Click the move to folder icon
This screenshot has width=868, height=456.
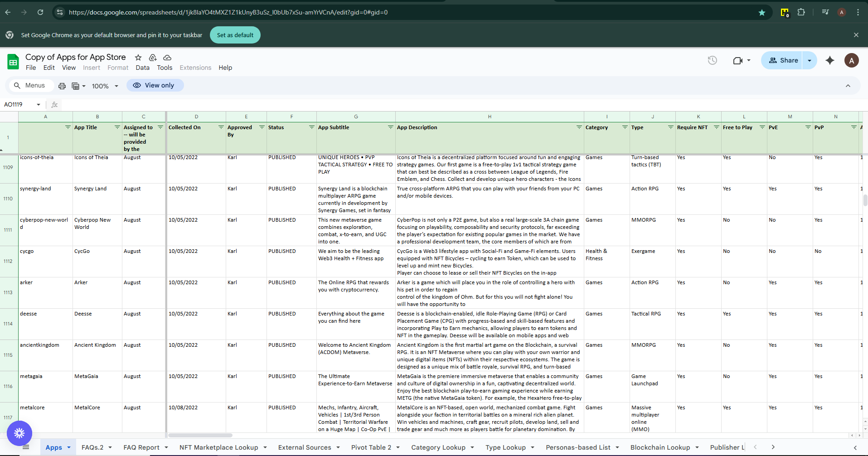click(x=153, y=58)
